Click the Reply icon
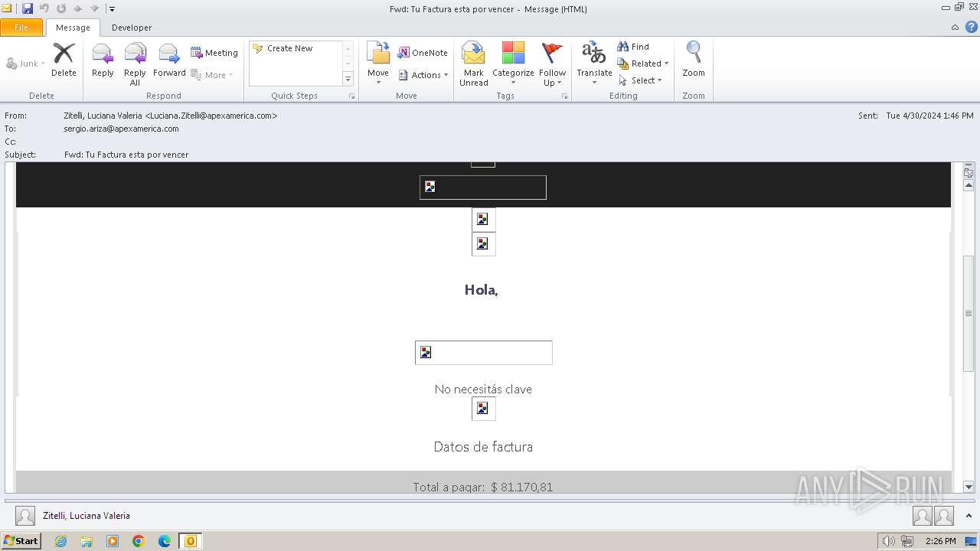 (103, 60)
